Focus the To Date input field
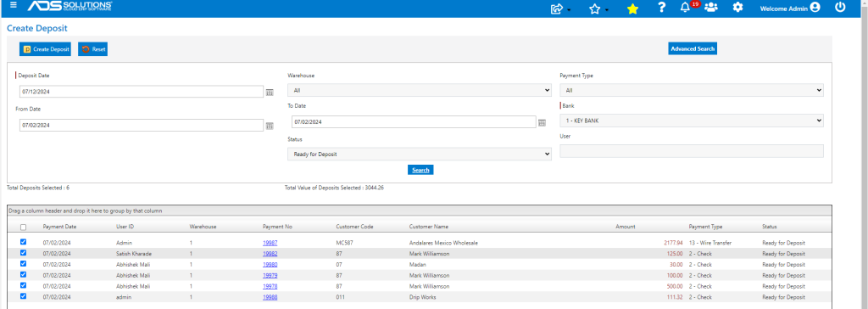868x309 pixels. tap(414, 121)
